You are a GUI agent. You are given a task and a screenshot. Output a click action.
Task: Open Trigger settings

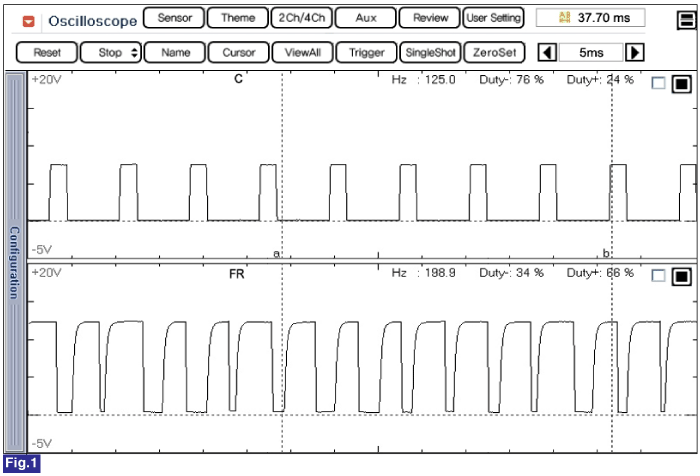coord(367,53)
